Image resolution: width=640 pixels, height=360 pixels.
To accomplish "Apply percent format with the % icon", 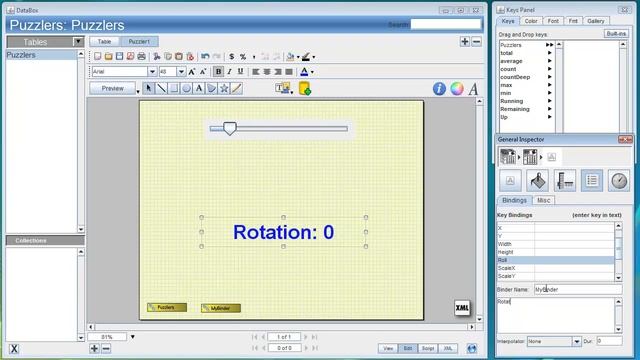I will tap(243, 56).
